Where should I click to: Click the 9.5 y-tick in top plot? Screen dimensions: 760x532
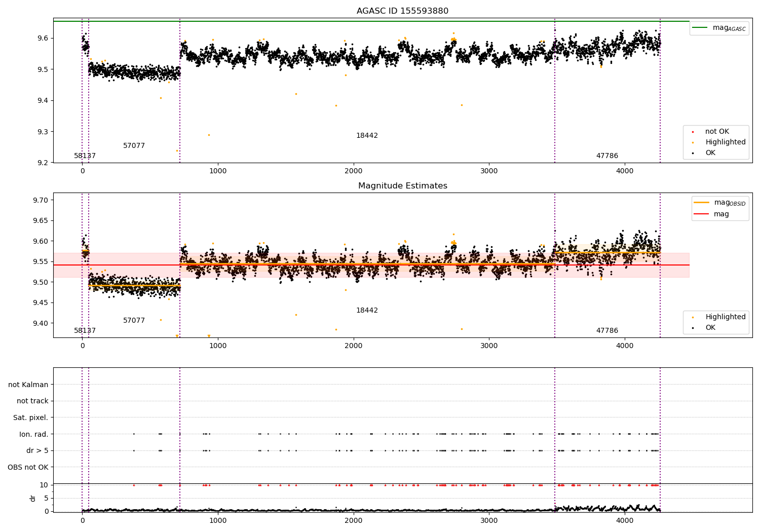pyautogui.click(x=43, y=69)
